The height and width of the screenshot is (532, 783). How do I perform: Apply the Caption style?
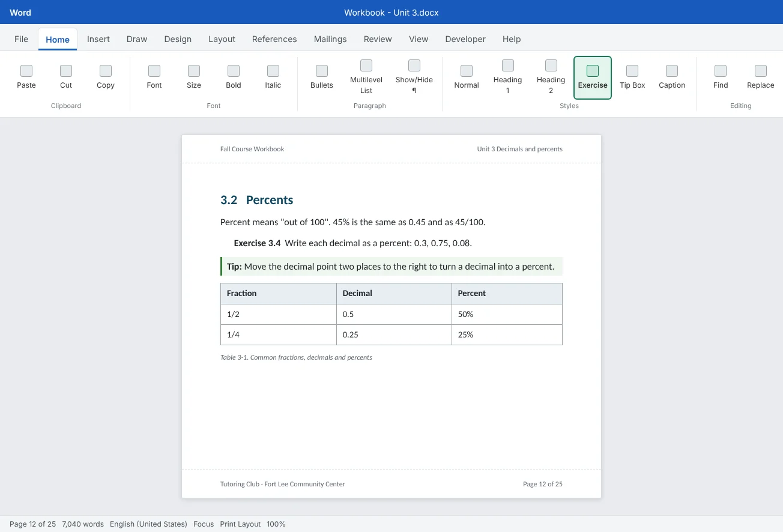tap(672, 77)
